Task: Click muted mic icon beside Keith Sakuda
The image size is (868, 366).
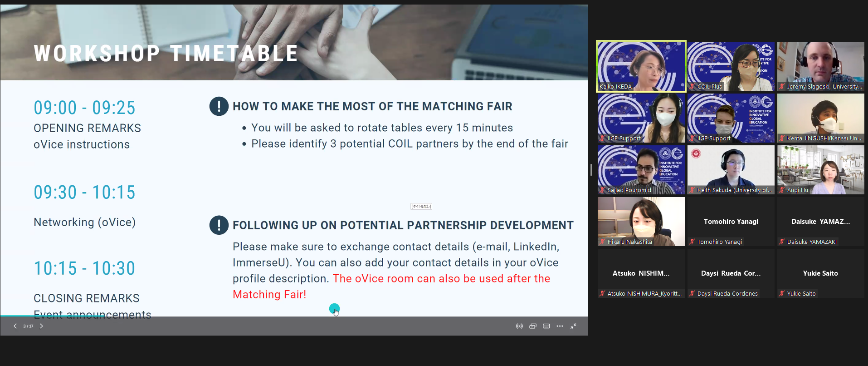Action: pos(692,190)
